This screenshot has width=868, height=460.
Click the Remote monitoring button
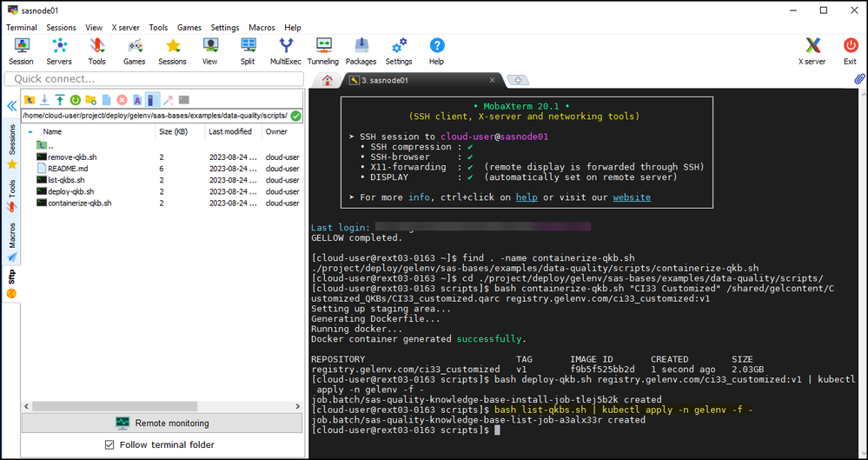162,423
